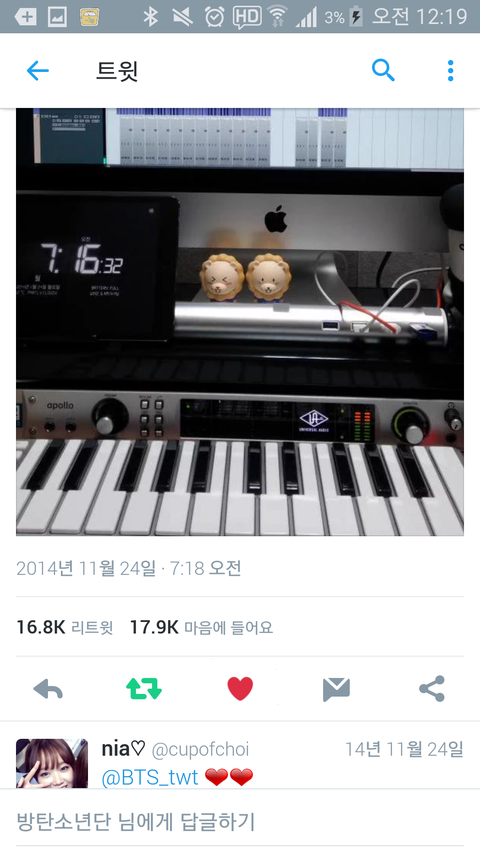The width and height of the screenshot is (480, 853).
Task: Tap the back arrow icon
Action: 38,71
